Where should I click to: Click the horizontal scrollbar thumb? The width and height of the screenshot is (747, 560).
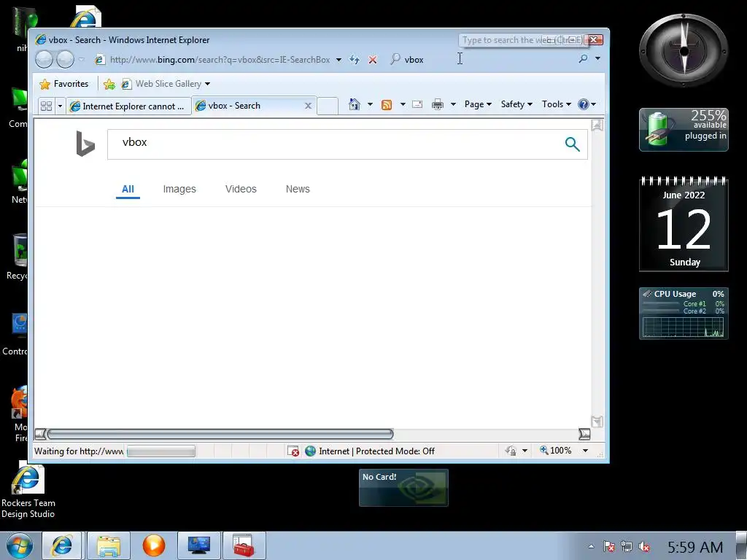pyautogui.click(x=220, y=435)
